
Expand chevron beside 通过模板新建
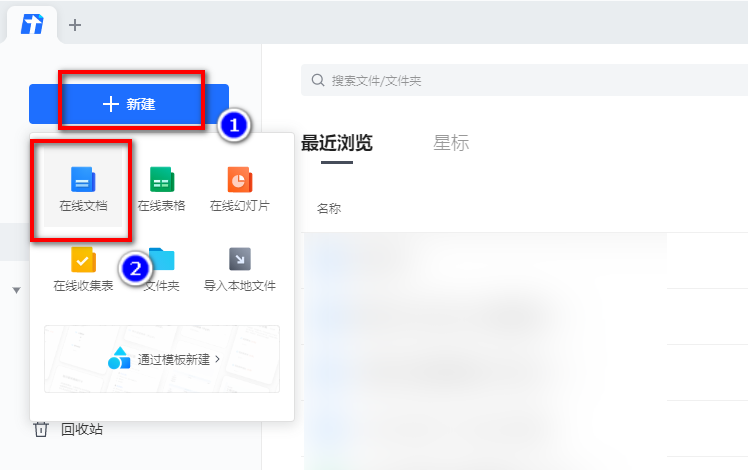click(217, 359)
